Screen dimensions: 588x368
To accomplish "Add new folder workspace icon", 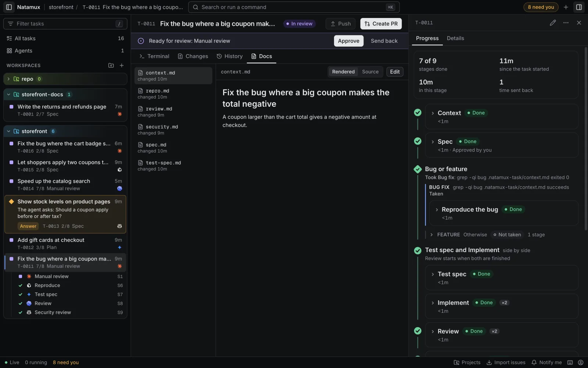I will click(111, 66).
